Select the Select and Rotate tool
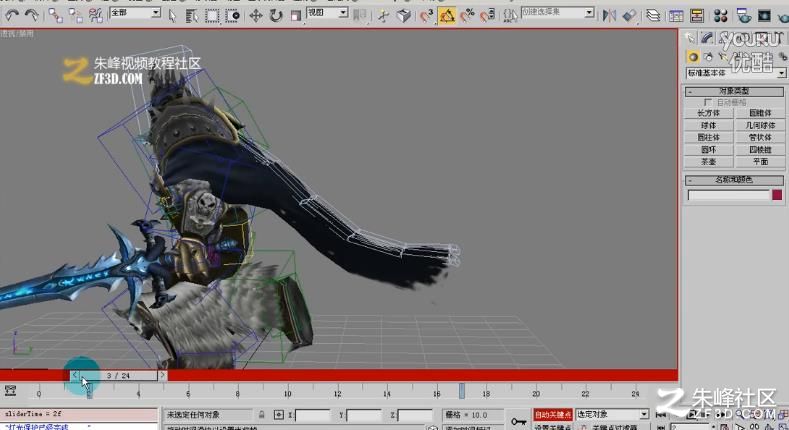This screenshot has height=430, width=789. (276, 16)
